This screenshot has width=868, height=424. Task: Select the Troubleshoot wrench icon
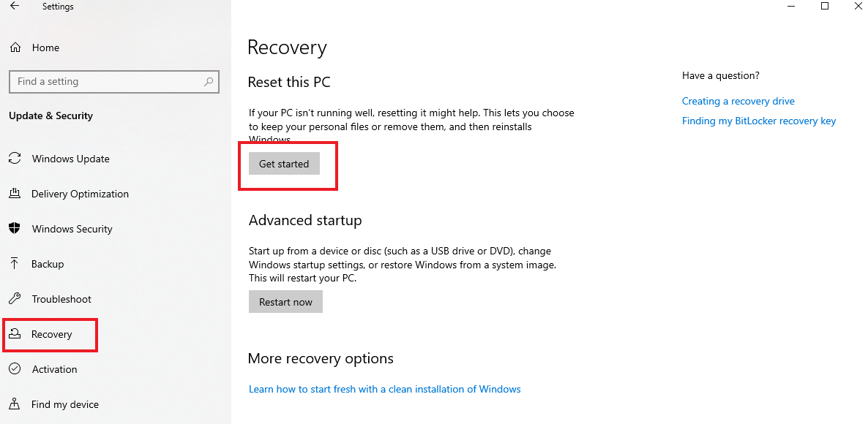tap(16, 299)
